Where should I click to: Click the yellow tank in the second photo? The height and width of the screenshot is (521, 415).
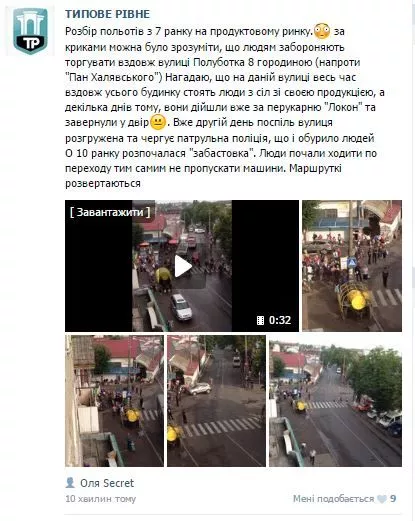tap(358, 301)
